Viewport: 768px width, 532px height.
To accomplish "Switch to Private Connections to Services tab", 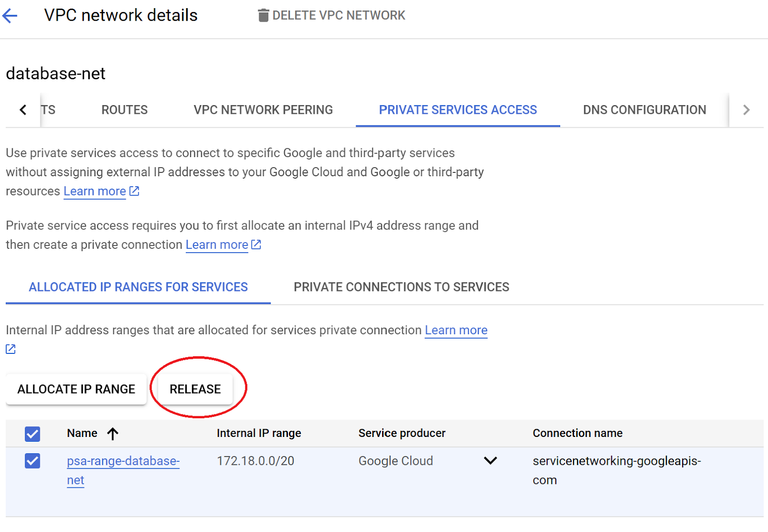I will (401, 287).
